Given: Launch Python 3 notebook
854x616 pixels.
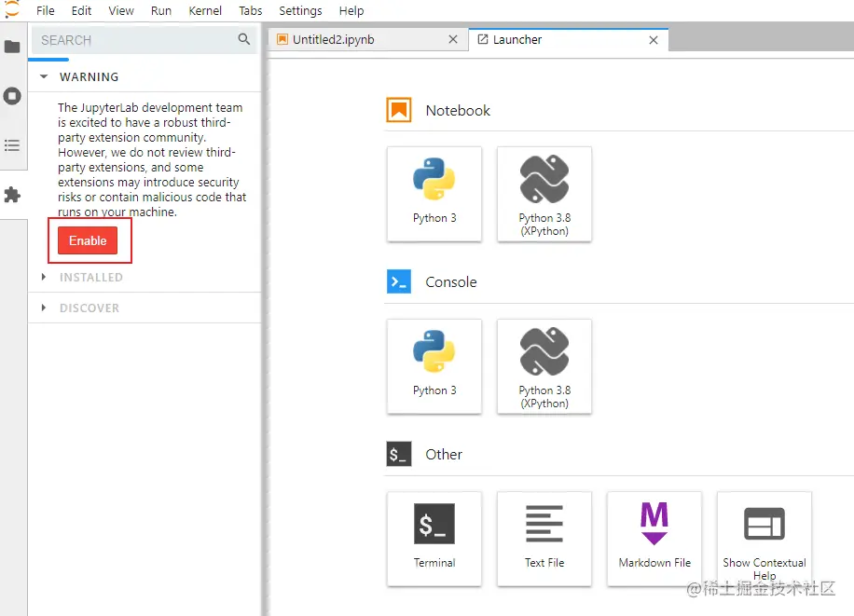Looking at the screenshot, I should [x=434, y=194].
